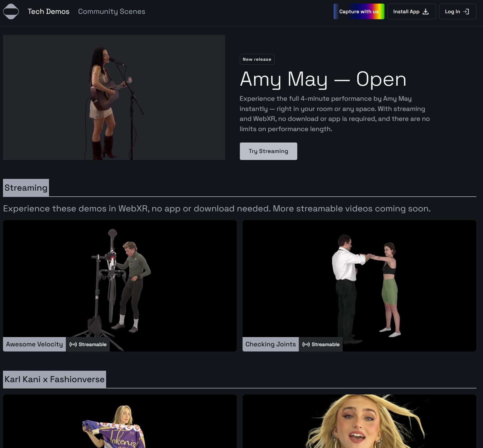Screen dimensions: 483x448
Task: Select the Checking Joints title label
Action: pyautogui.click(x=271, y=344)
